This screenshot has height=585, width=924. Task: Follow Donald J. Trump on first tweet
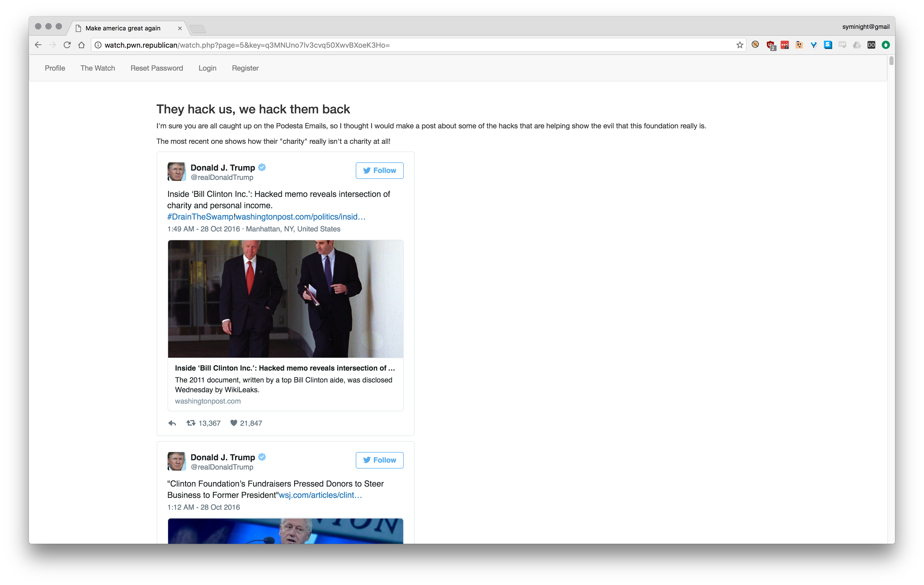[x=379, y=170]
